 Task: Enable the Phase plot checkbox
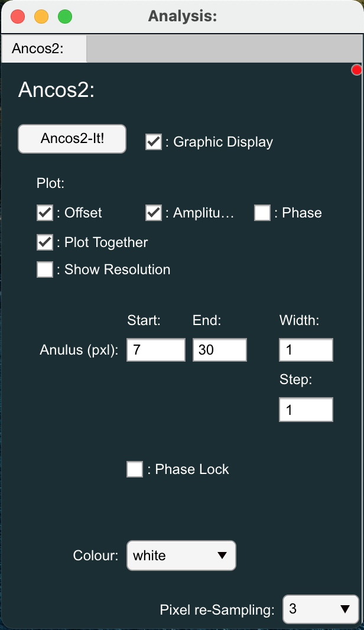tap(262, 213)
